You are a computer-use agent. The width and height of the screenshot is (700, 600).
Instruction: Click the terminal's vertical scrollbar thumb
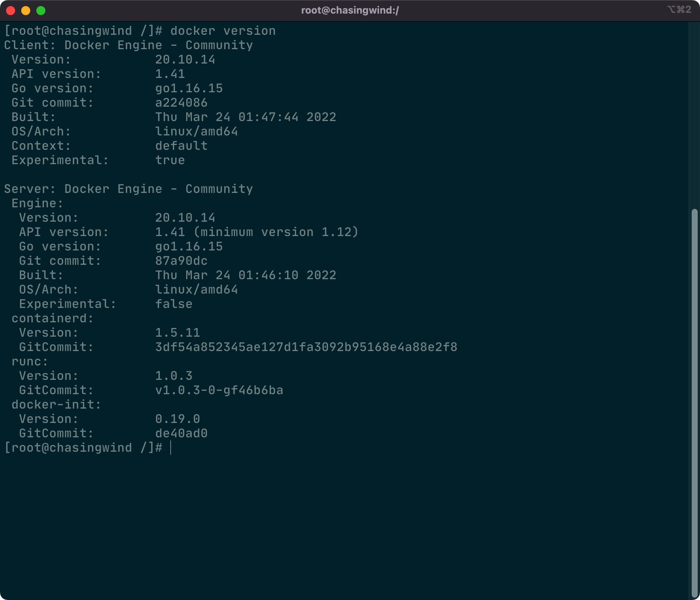pyautogui.click(x=694, y=403)
